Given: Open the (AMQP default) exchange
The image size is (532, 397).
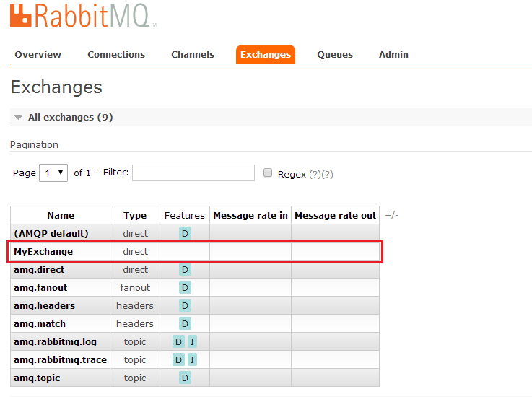Looking at the screenshot, I should pyautogui.click(x=51, y=233).
